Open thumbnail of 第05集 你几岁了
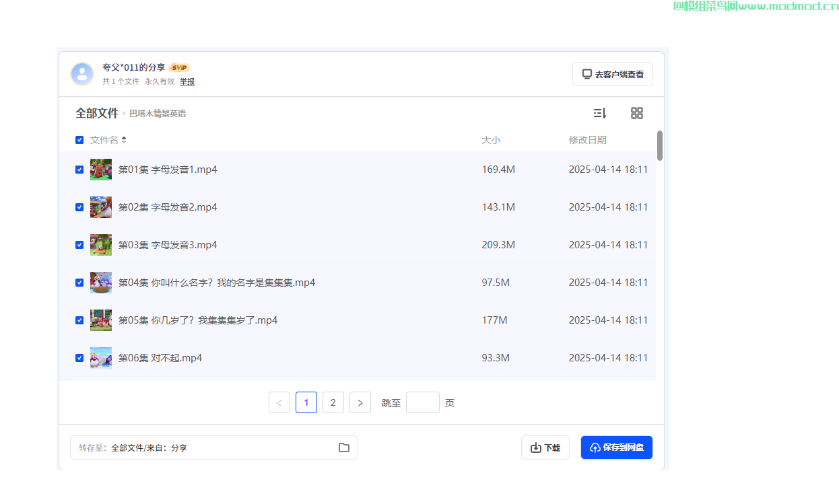 [x=101, y=320]
